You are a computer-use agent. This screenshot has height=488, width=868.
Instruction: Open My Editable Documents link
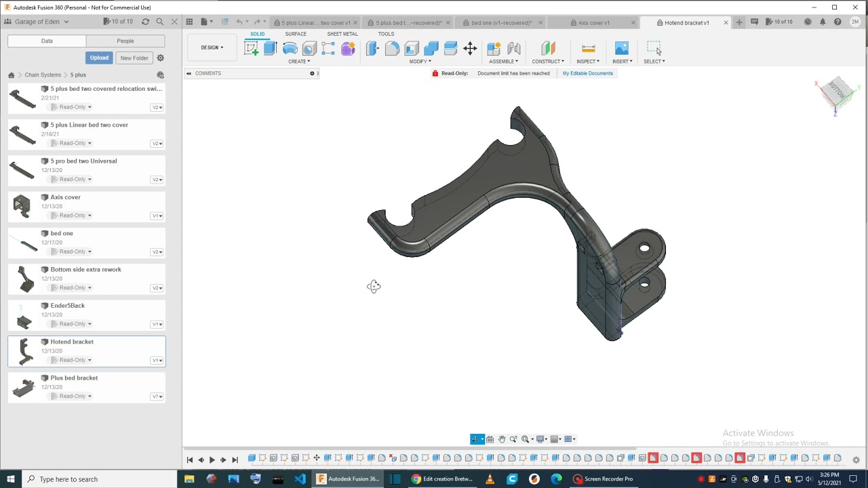click(587, 73)
